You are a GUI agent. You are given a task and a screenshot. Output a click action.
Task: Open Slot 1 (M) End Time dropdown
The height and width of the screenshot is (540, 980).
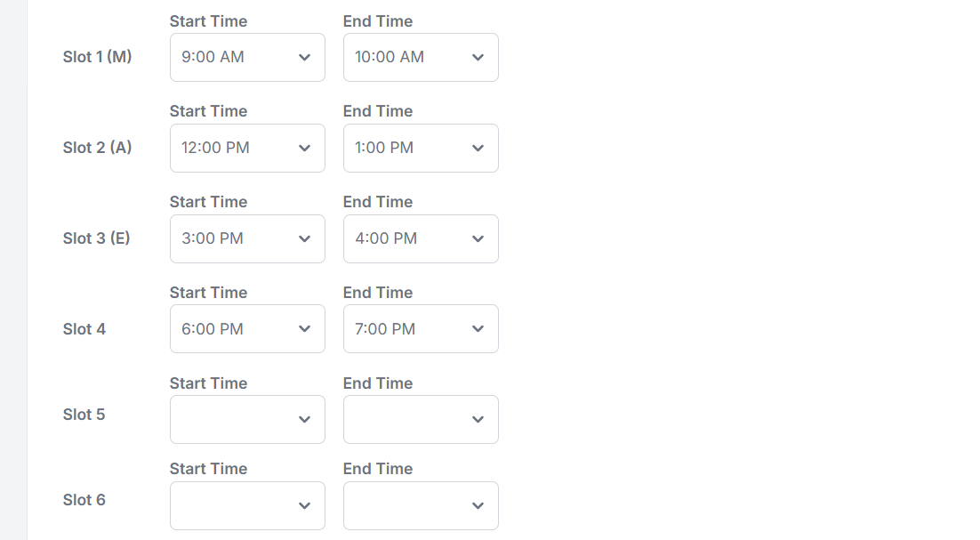coord(420,58)
